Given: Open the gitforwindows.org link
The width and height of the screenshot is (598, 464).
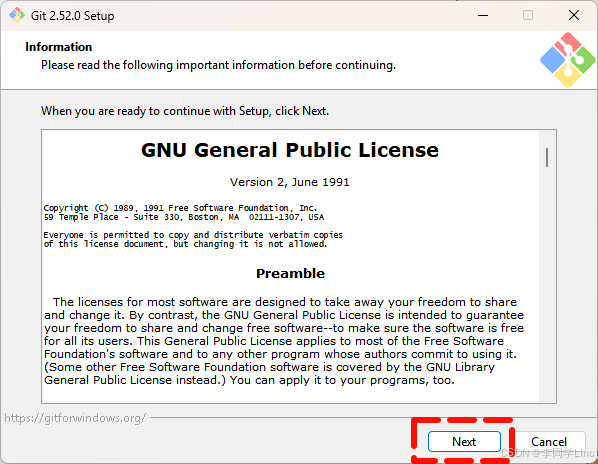Looking at the screenshot, I should tap(75, 418).
